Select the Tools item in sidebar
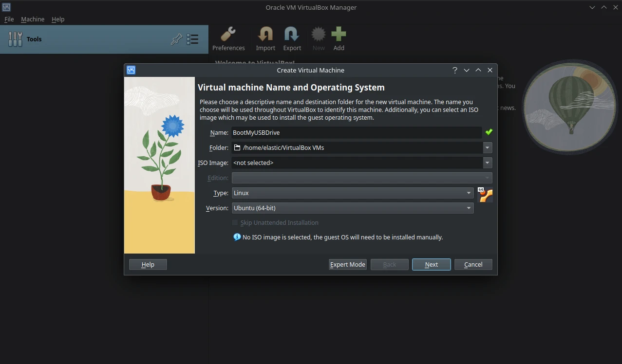This screenshot has width=622, height=364. point(104,39)
